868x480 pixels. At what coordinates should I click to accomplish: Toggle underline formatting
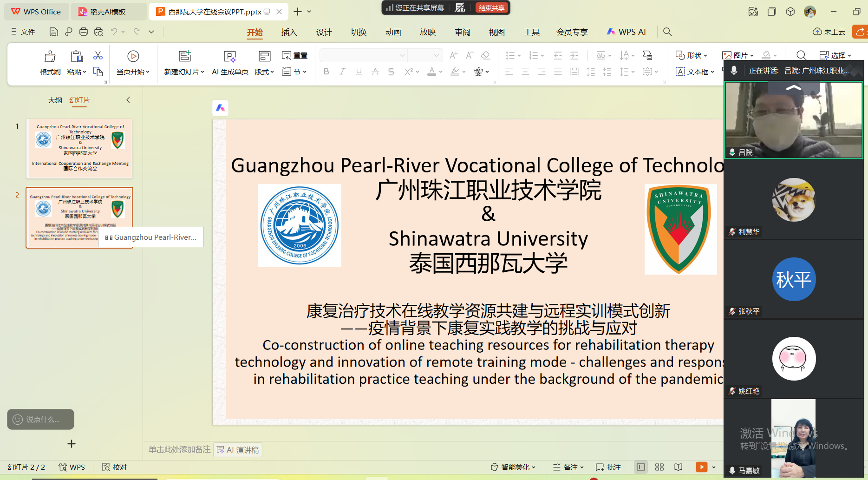(x=359, y=72)
